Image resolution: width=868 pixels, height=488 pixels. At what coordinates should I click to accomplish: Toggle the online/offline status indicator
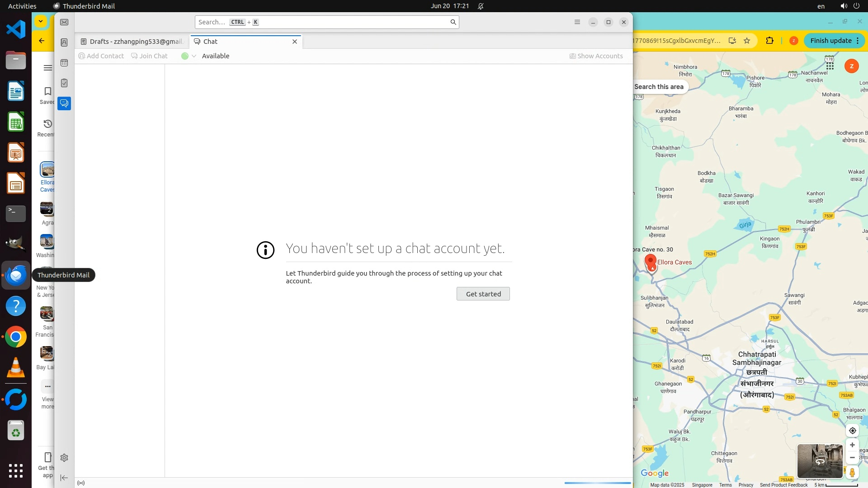81,483
